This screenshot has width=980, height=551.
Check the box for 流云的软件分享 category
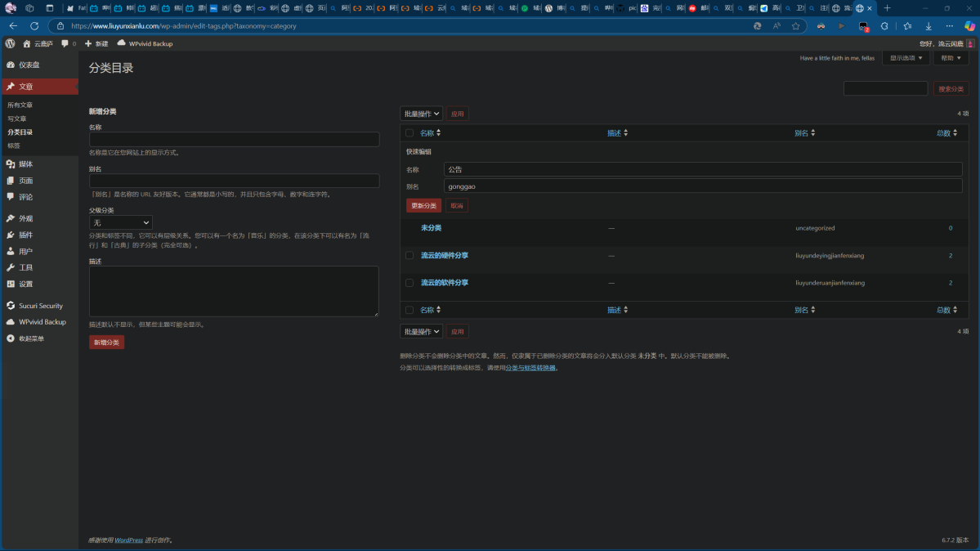[409, 283]
